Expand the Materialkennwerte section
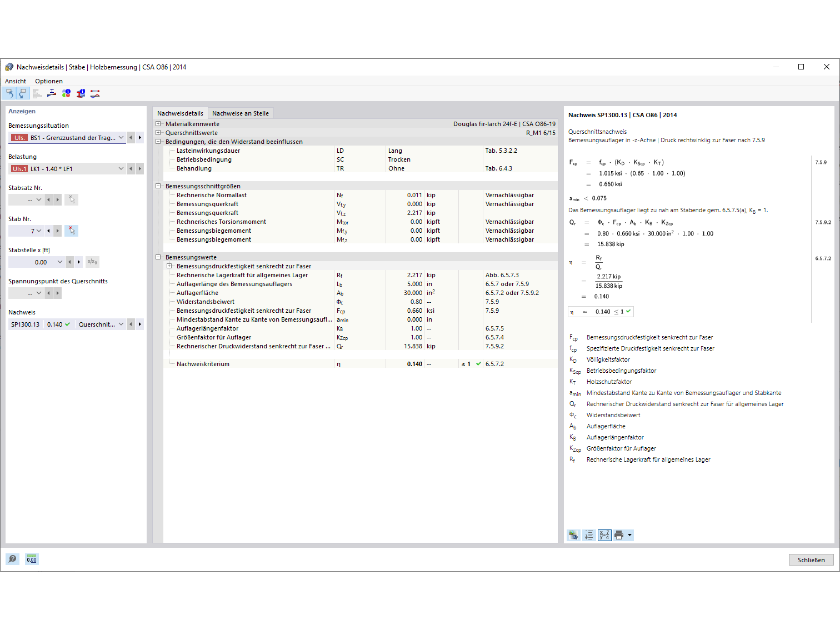 click(x=158, y=124)
